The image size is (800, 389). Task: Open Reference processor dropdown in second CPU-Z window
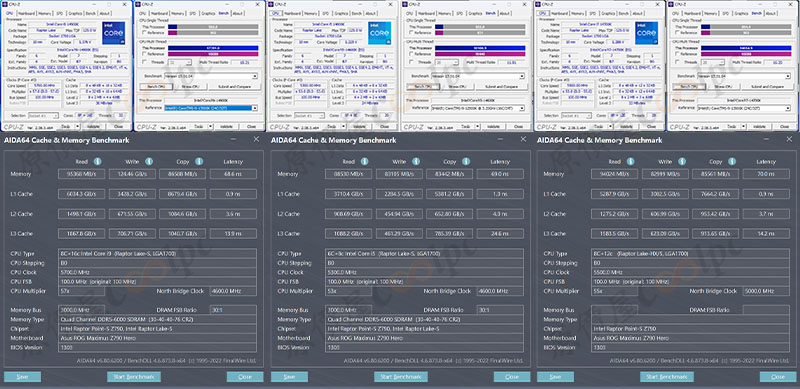tap(211, 108)
